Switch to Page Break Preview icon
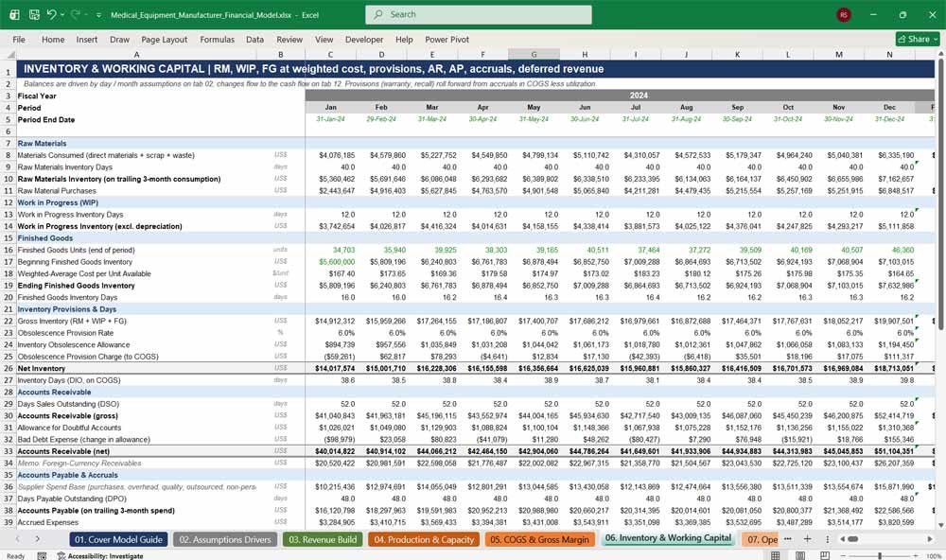 coord(825,555)
